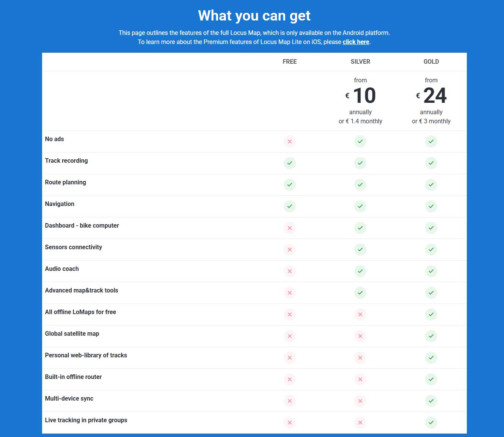Click Silver checkmark for No ads
This screenshot has height=437, width=504.
[360, 141]
